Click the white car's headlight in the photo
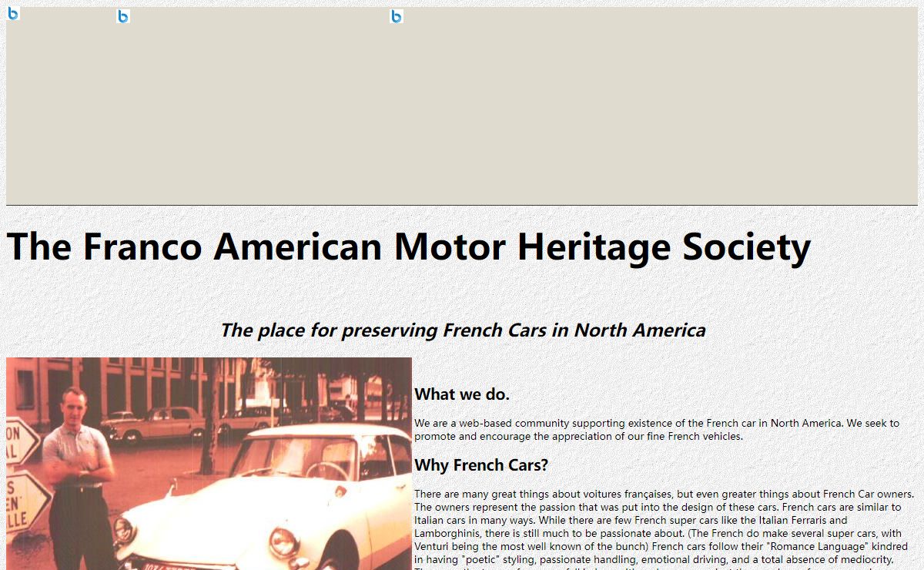This screenshot has height=570, width=924. pyautogui.click(x=283, y=542)
